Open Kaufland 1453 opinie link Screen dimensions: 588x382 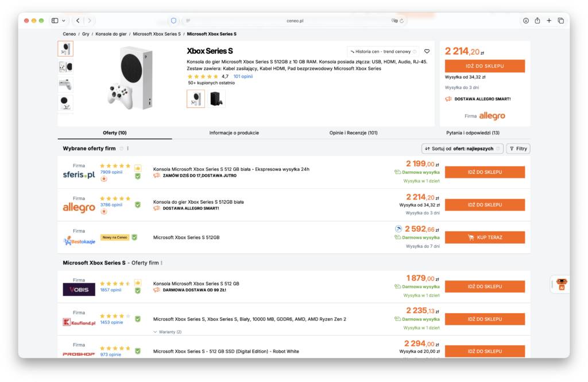point(111,322)
